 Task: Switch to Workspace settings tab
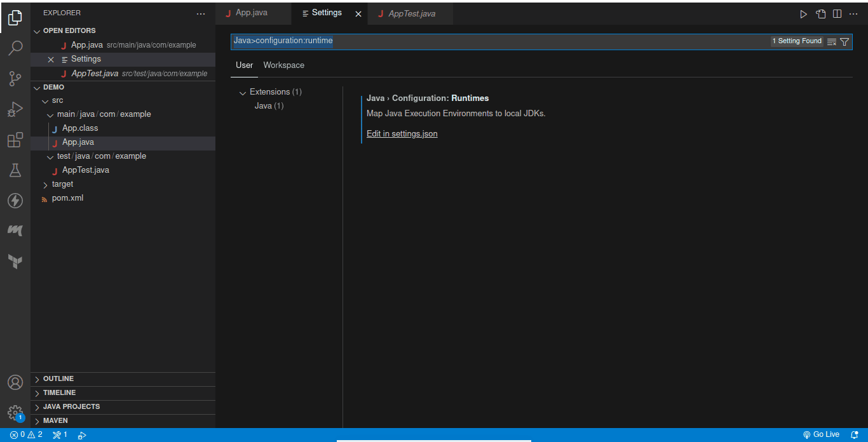283,65
